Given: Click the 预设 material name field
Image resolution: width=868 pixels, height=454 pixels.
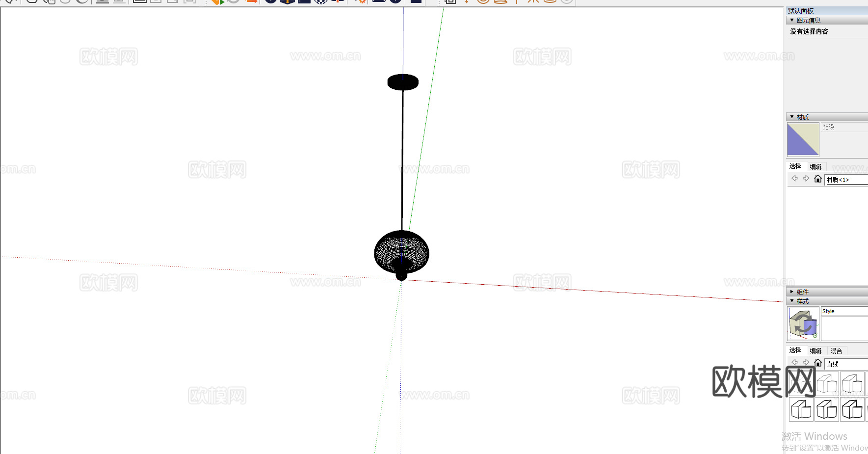Looking at the screenshot, I should pyautogui.click(x=844, y=127).
